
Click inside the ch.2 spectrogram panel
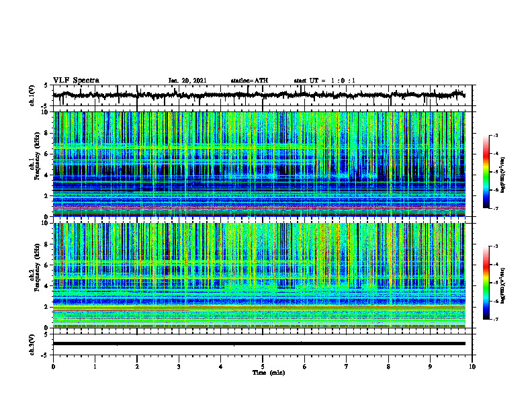pyautogui.click(x=259, y=275)
